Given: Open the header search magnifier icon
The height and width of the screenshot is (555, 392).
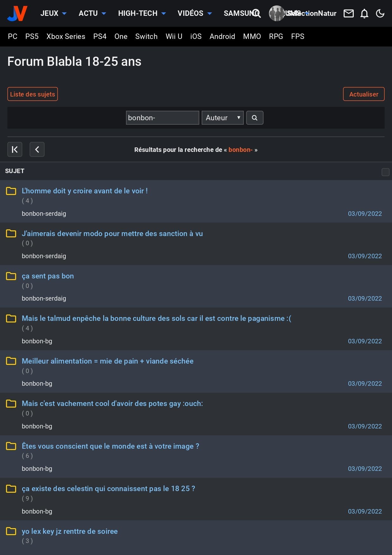Looking at the screenshot, I should (x=257, y=13).
